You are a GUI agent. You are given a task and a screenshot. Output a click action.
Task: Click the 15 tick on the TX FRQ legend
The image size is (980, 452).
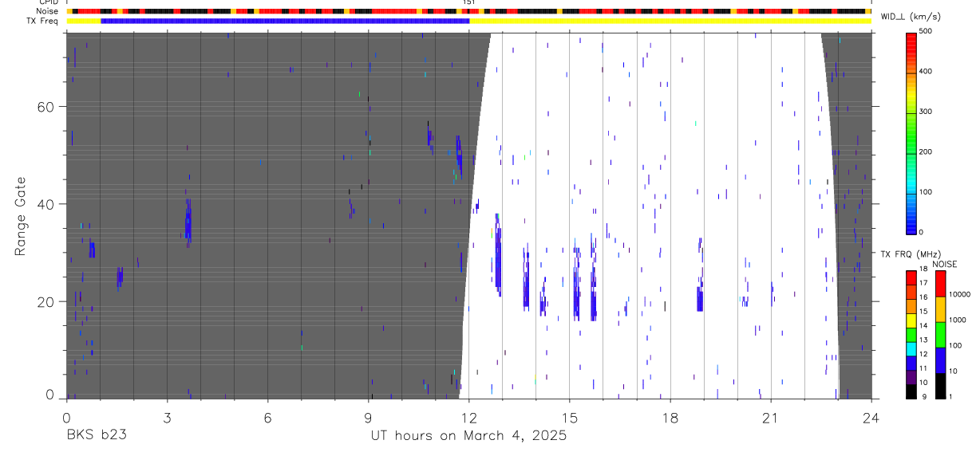point(923,312)
